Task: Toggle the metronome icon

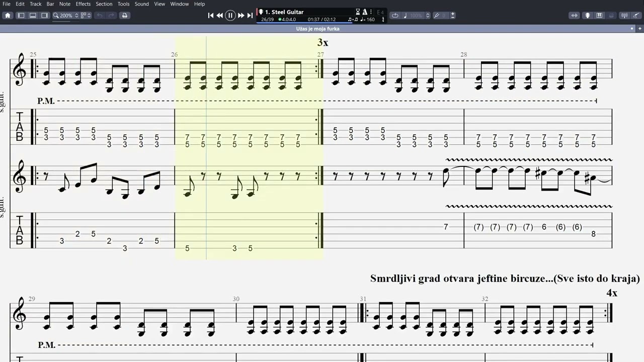Action: pyautogui.click(x=365, y=12)
